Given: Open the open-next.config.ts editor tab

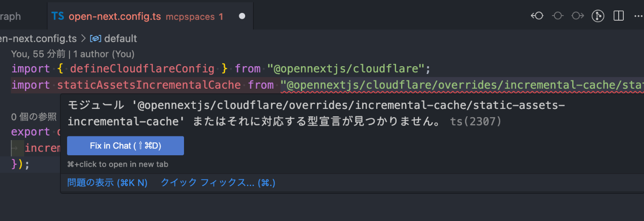Looking at the screenshot, I should (150, 16).
